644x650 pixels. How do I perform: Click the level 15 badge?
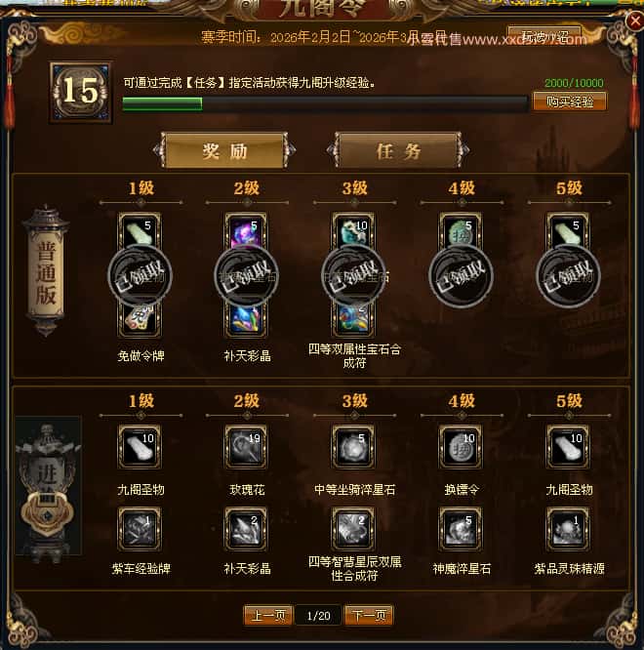point(81,92)
